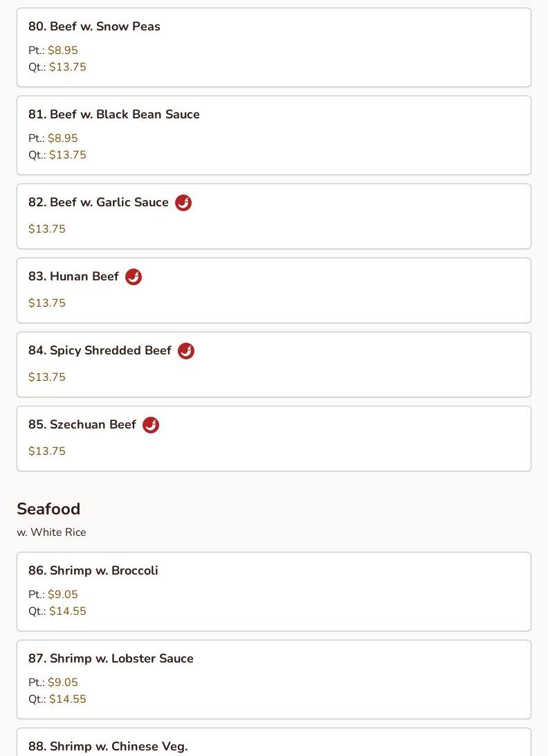The width and height of the screenshot is (548, 756).
Task: Choose 82. Beef w. Garlic Sauce title
Action: (98, 202)
